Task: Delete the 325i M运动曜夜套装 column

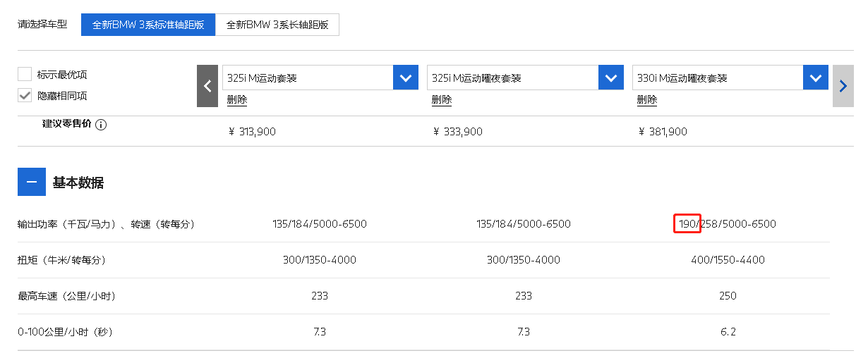Action: tap(442, 99)
